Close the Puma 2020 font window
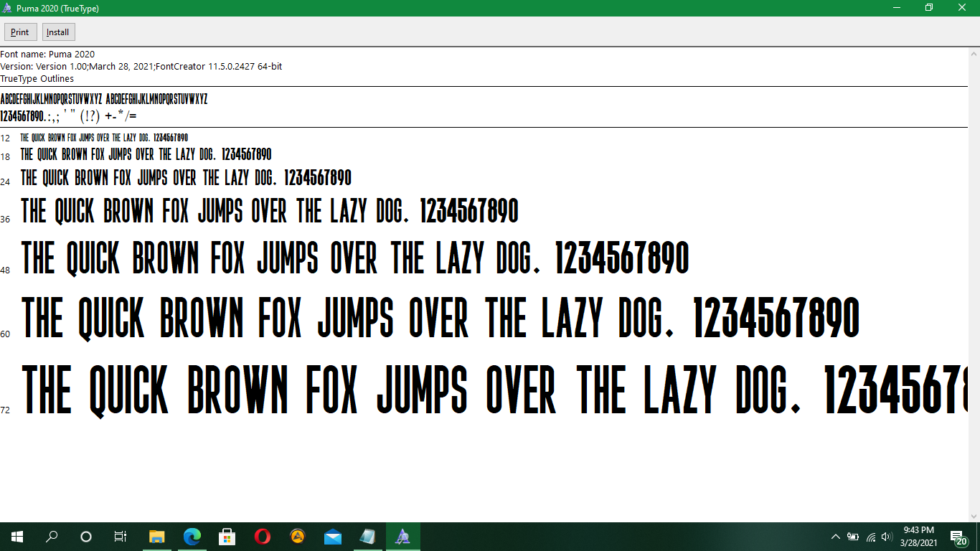Image resolution: width=980 pixels, height=551 pixels. [x=963, y=8]
